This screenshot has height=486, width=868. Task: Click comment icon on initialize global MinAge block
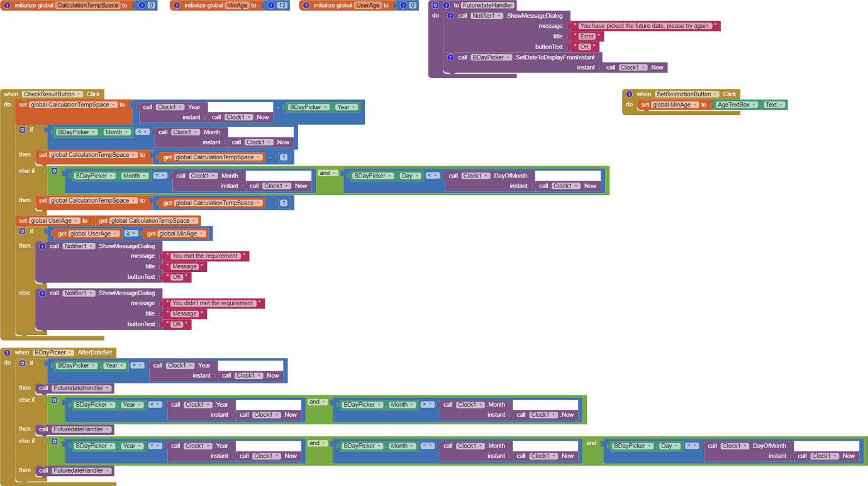tap(177, 5)
